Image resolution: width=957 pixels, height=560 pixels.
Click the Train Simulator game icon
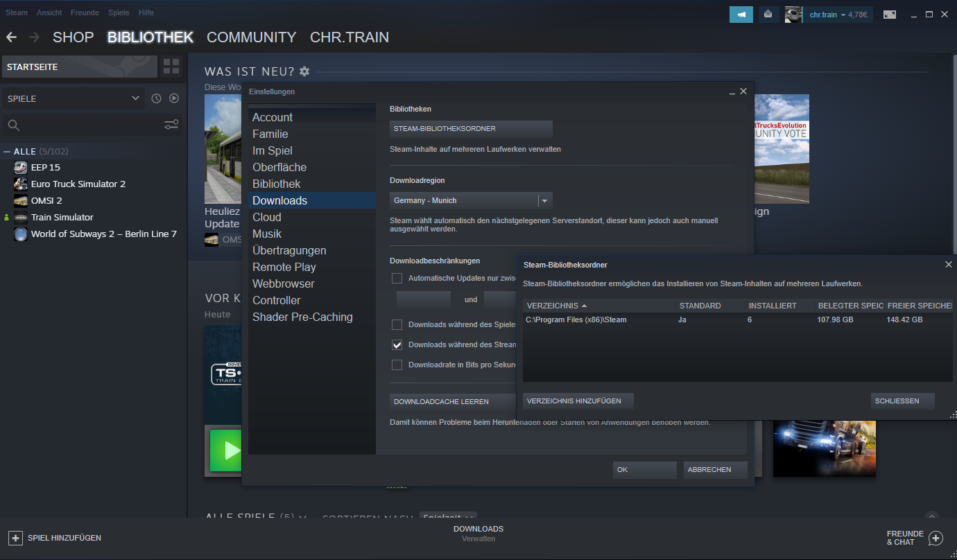click(x=20, y=217)
